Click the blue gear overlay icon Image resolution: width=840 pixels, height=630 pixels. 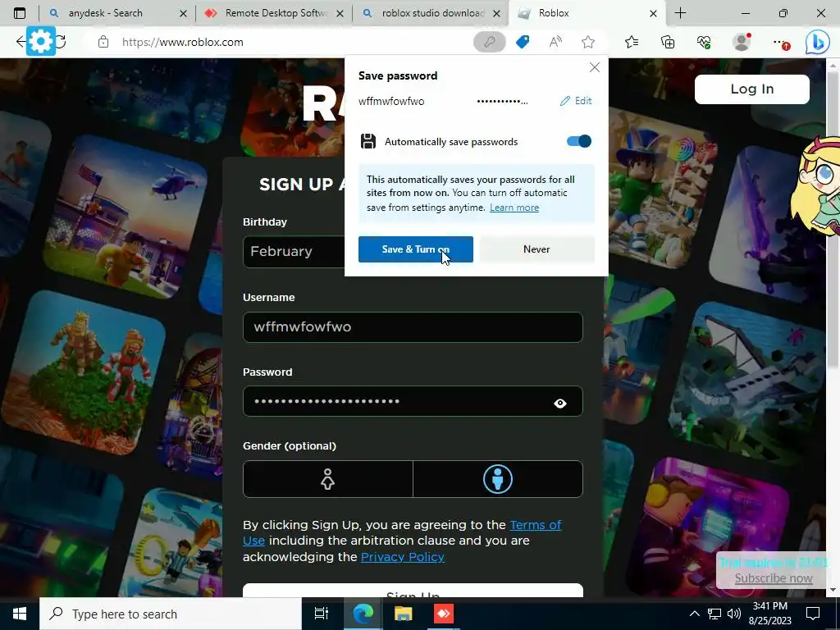point(41,41)
